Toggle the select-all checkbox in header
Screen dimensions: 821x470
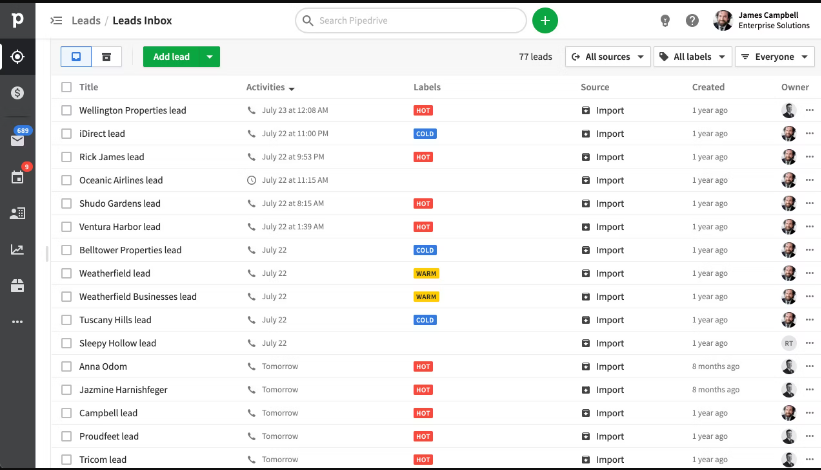pyautogui.click(x=66, y=87)
